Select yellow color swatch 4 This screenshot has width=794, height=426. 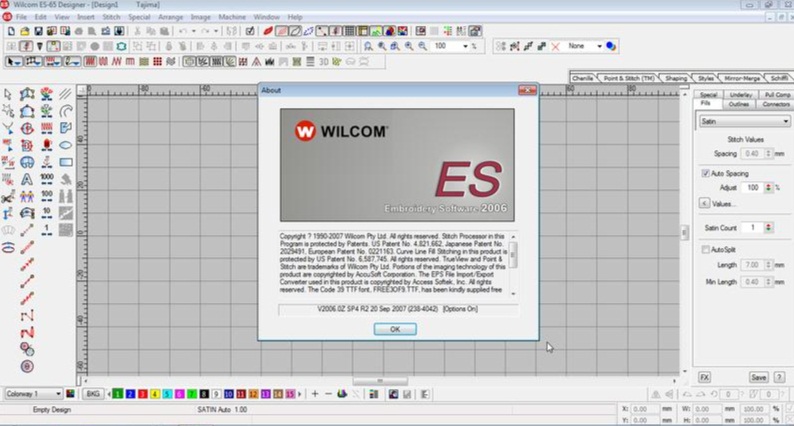point(155,394)
